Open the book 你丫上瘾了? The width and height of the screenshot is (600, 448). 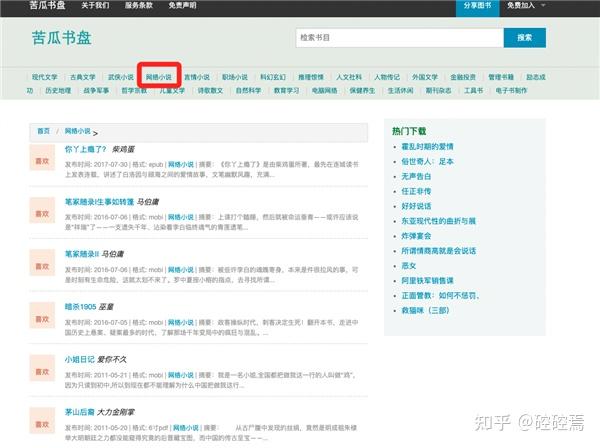85,149
